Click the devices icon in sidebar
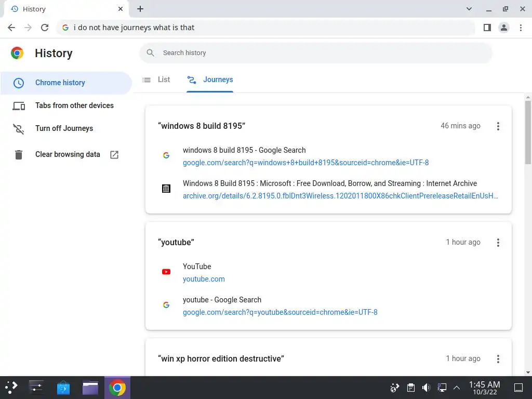 click(x=19, y=106)
